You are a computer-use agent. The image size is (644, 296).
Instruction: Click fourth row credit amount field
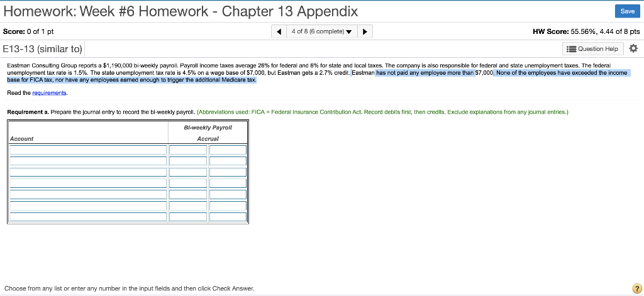228,183
